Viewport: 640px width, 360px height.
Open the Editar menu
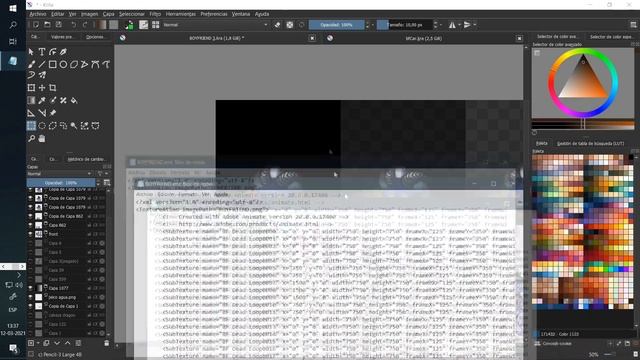(x=58, y=14)
